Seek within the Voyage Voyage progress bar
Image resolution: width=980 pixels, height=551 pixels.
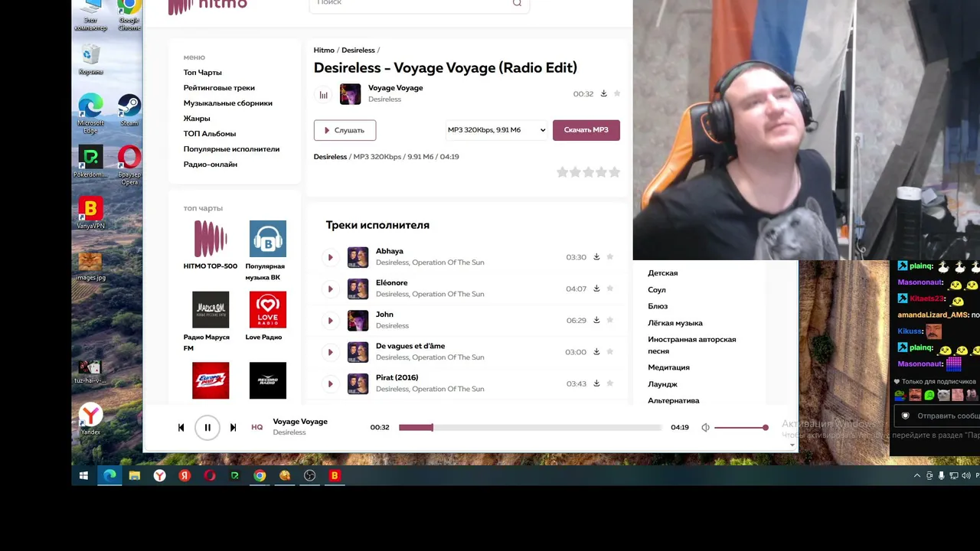click(530, 428)
